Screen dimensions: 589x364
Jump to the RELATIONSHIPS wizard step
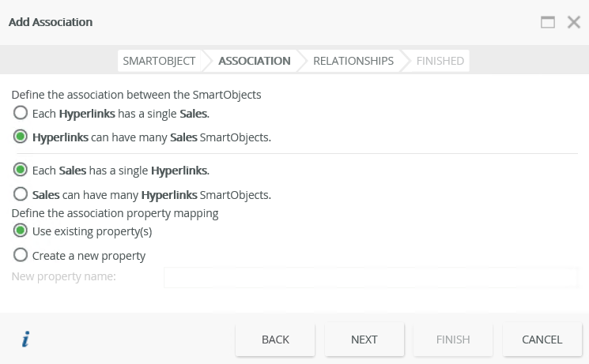(x=353, y=60)
